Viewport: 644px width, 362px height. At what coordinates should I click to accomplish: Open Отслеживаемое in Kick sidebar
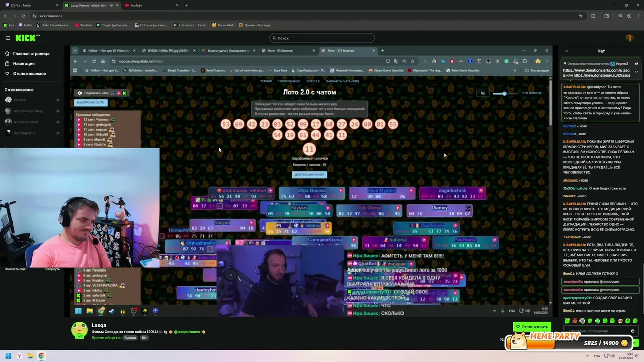click(x=25, y=73)
